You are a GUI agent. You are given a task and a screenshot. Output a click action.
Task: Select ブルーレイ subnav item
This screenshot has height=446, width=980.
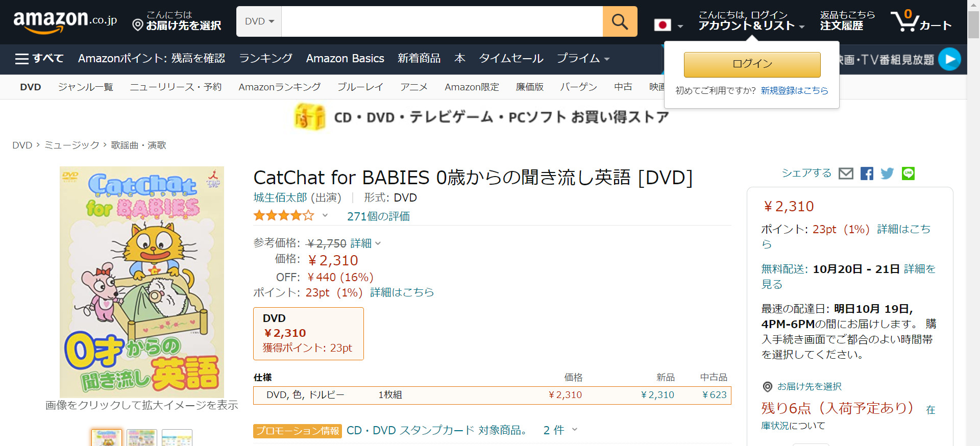(360, 87)
